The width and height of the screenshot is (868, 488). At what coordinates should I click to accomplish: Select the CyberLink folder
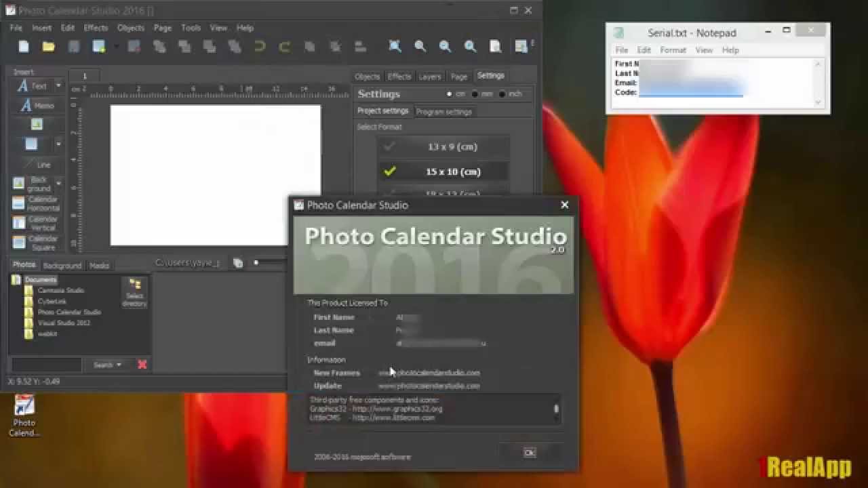52,301
